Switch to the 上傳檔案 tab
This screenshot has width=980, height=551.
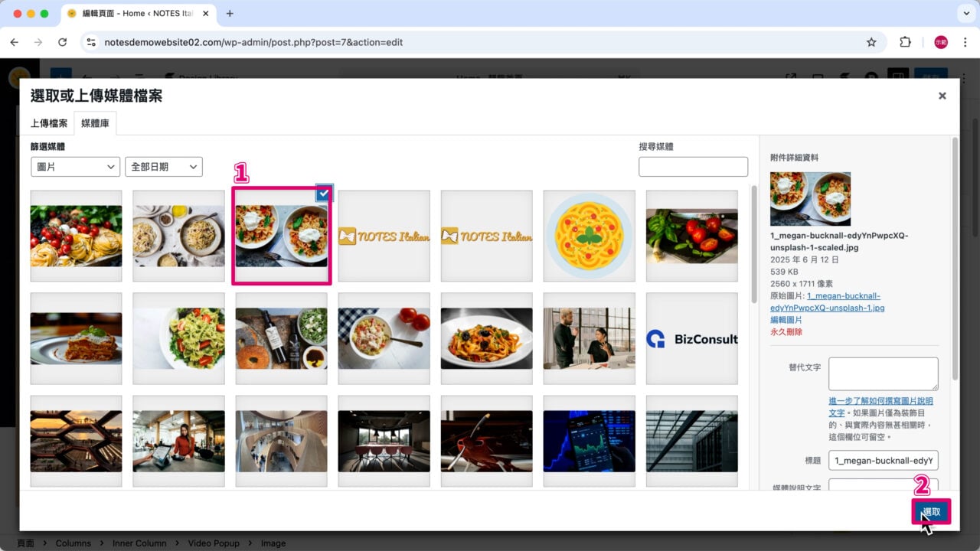click(x=49, y=123)
